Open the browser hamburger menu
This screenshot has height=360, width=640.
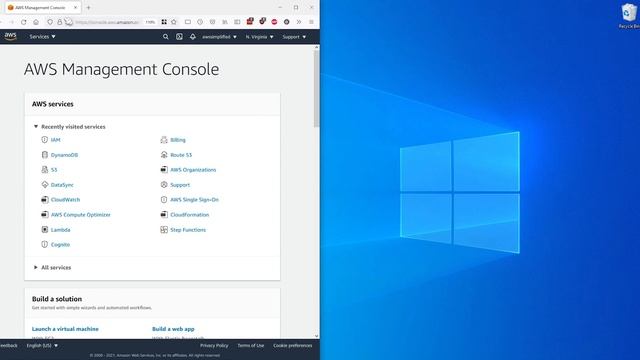[x=311, y=22]
